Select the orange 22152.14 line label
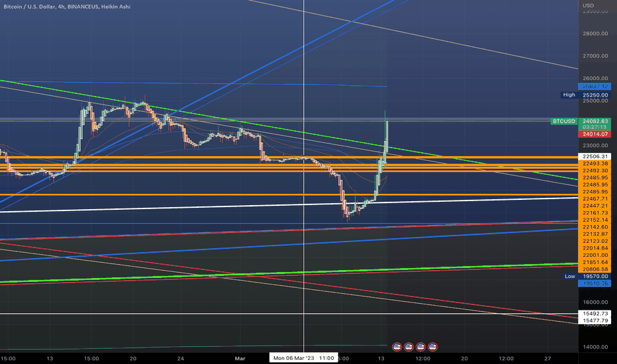 594,220
